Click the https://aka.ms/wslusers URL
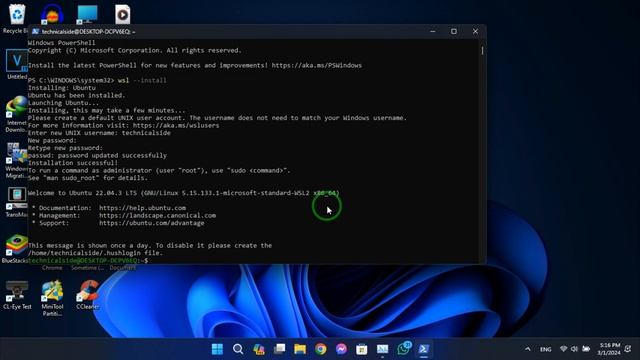This screenshot has width=640, height=360. (x=176, y=125)
